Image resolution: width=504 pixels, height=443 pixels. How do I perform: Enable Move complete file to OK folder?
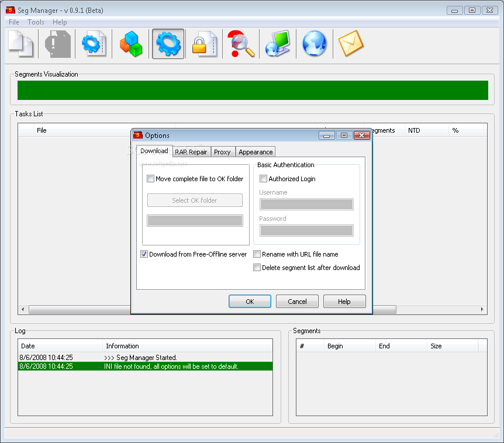coord(150,179)
